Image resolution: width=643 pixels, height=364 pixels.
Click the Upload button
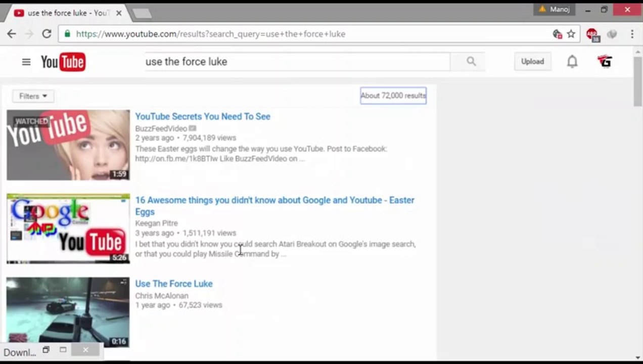[x=532, y=62]
